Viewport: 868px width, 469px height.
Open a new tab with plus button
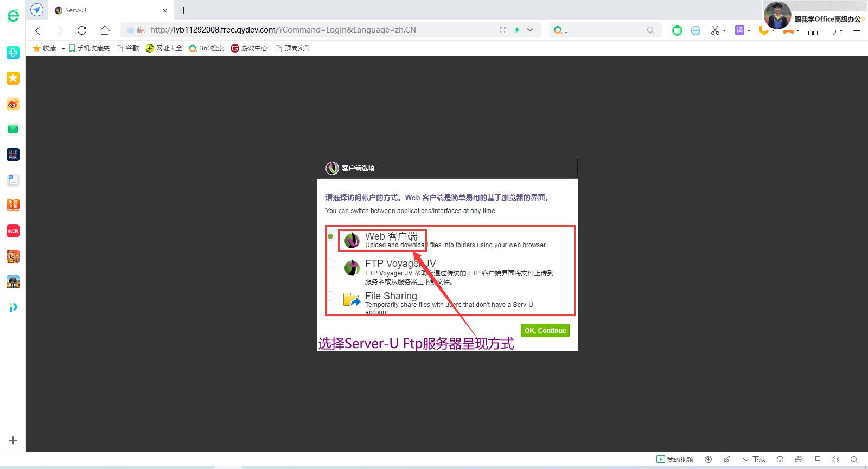pyautogui.click(x=184, y=10)
